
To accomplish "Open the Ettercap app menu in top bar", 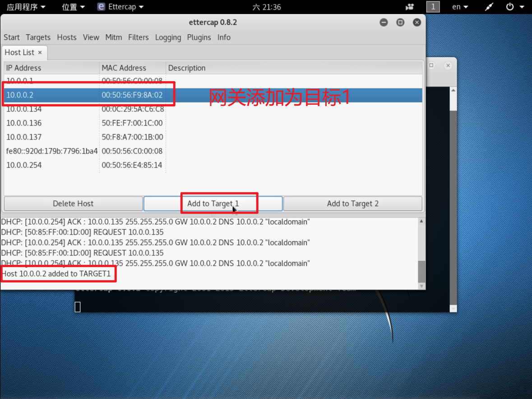I will [120, 7].
